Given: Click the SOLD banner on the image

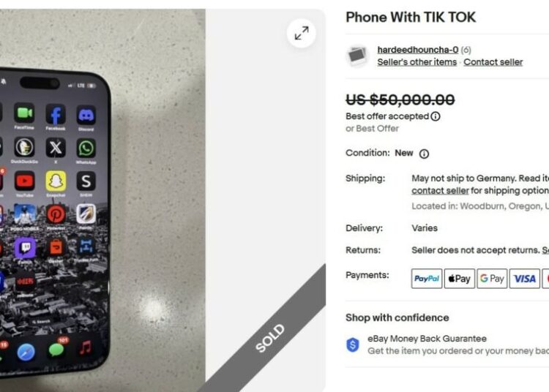Looking at the screenshot, I should [270, 338].
